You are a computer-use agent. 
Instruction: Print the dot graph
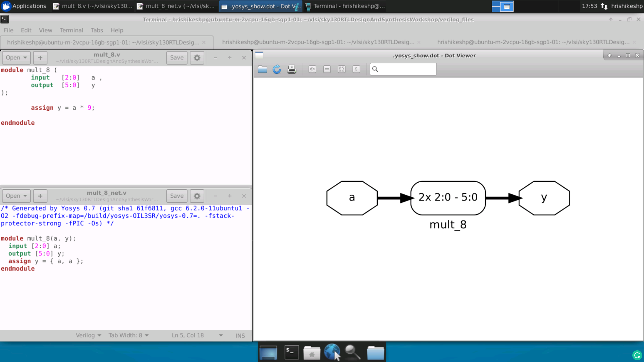291,69
